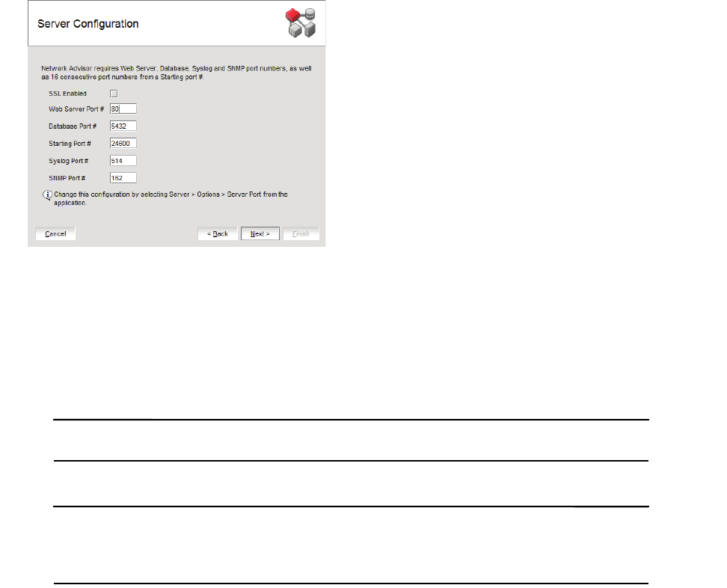The width and height of the screenshot is (727, 588).
Task: Click the Server Configuration heading
Action: click(88, 24)
